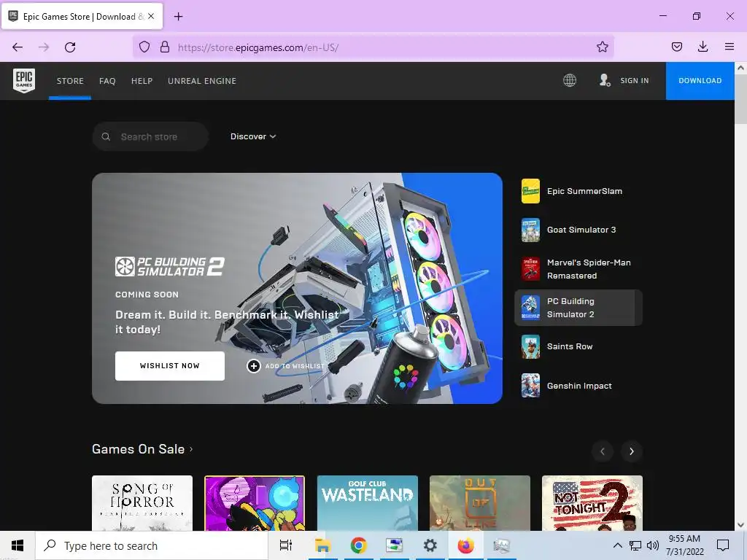Go back with the browser back arrow
The image size is (747, 560).
point(18,47)
